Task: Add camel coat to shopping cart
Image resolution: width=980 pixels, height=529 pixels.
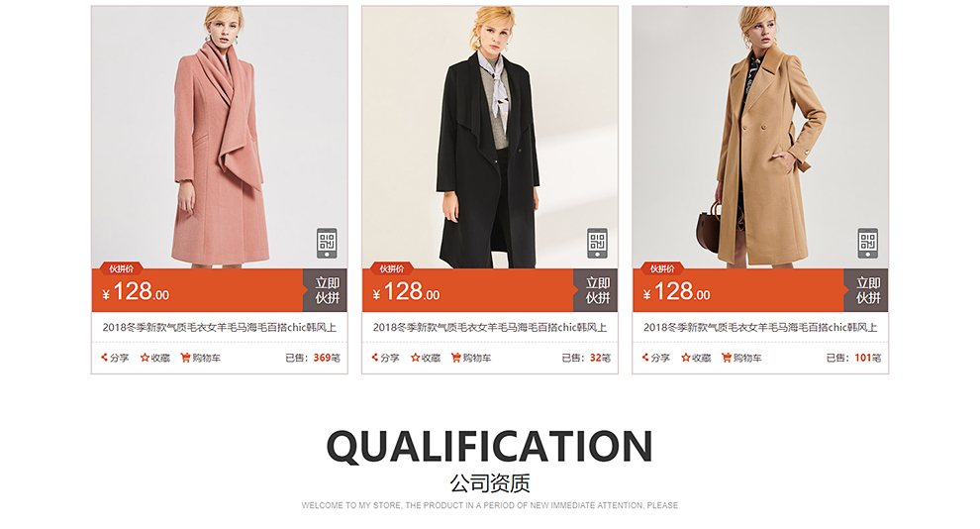Action: coord(741,358)
